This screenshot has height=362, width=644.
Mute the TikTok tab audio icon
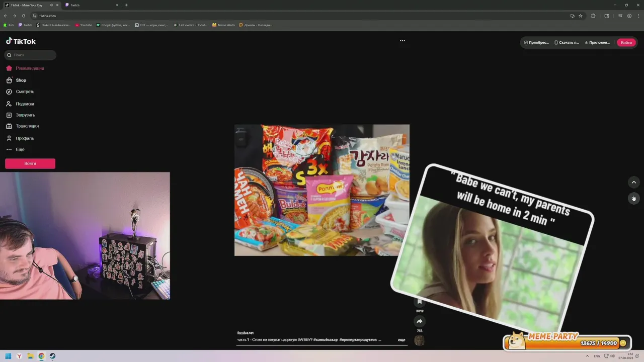click(51, 5)
